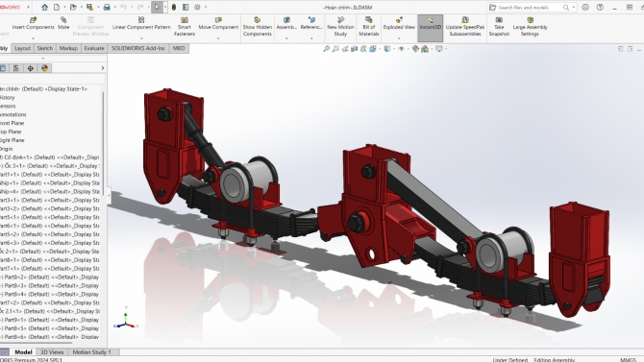Expand the Move Component dropdown arrow
The width and height of the screenshot is (644, 362).
pyautogui.click(x=218, y=38)
